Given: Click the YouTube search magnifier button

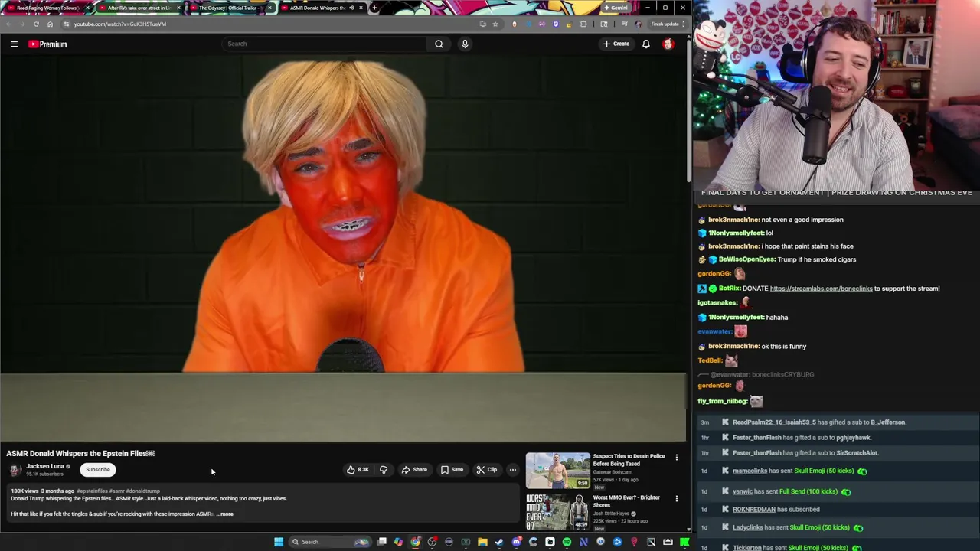Looking at the screenshot, I should tap(439, 44).
